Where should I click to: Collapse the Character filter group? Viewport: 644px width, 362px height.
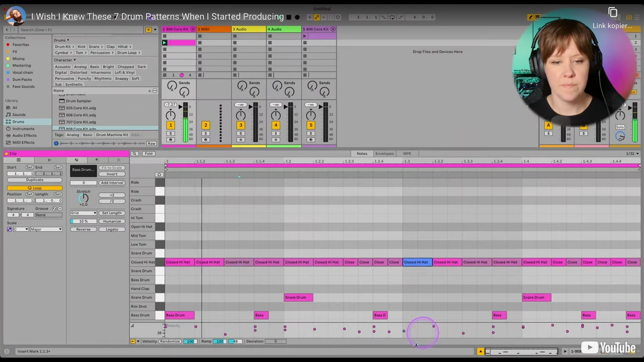click(65, 60)
